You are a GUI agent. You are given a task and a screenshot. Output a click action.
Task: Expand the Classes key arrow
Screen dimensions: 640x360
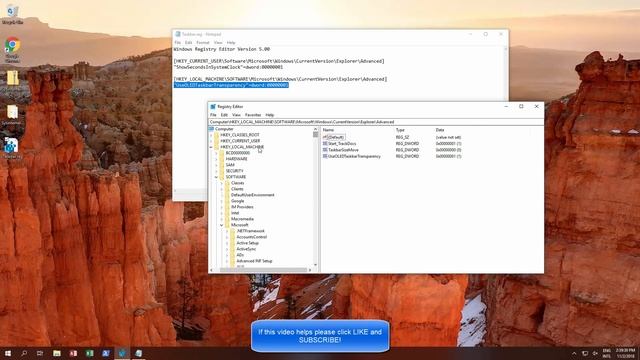tap(222, 183)
